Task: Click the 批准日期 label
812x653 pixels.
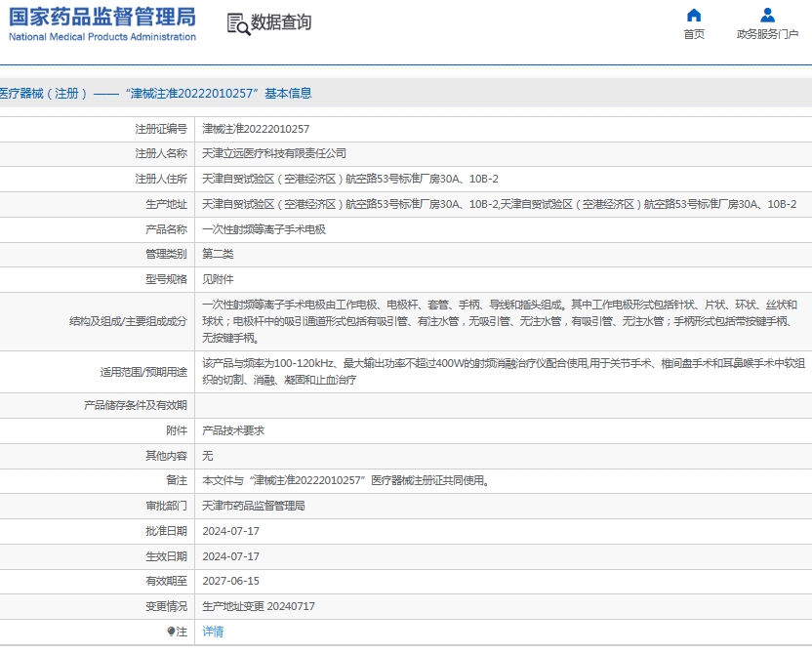Action: pyautogui.click(x=166, y=531)
